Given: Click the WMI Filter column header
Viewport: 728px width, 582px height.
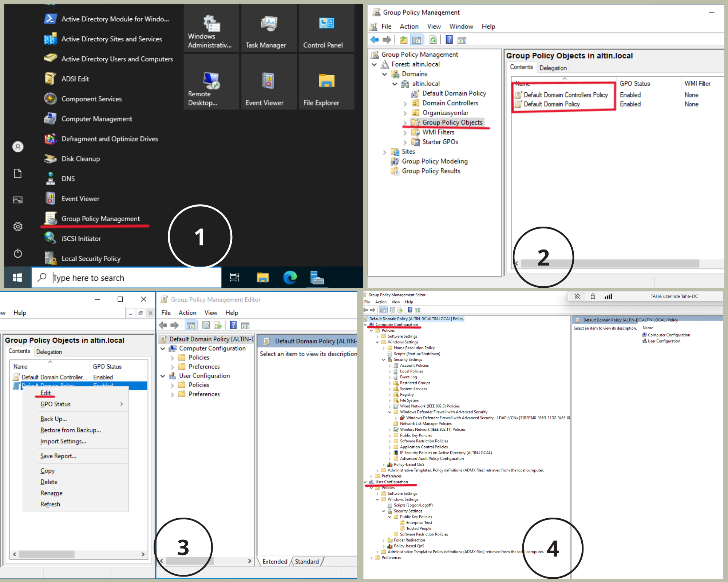Looking at the screenshot, I should tap(697, 84).
